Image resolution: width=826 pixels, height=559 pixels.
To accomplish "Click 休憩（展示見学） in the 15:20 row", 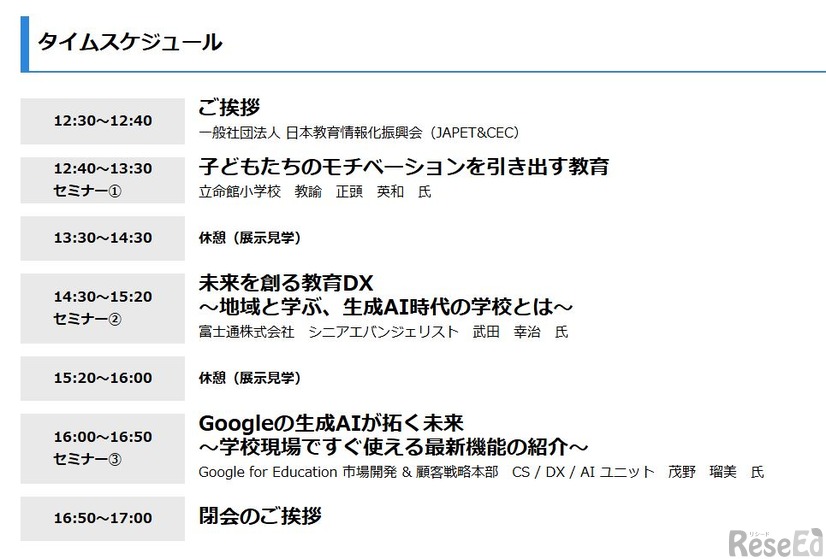I will [250, 378].
